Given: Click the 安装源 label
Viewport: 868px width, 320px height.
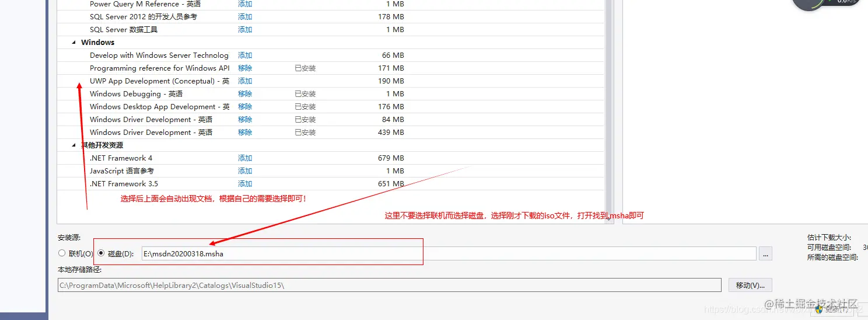Looking at the screenshot, I should [x=69, y=238].
